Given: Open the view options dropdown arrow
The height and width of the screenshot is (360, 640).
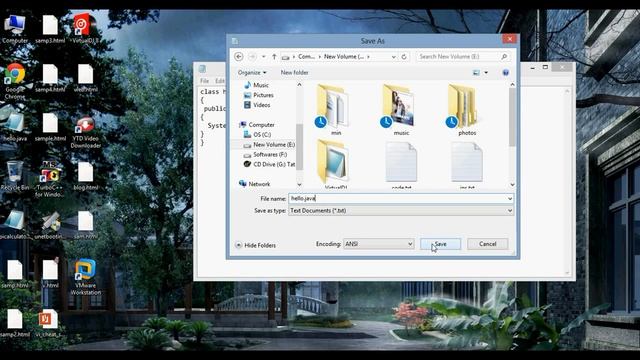Looking at the screenshot, I should 486,73.
